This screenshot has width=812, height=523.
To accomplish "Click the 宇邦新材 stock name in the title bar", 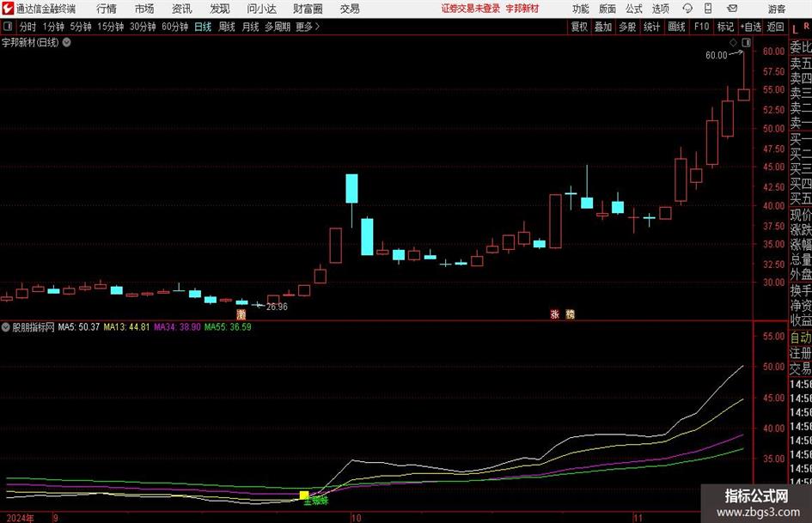I will (522, 9).
